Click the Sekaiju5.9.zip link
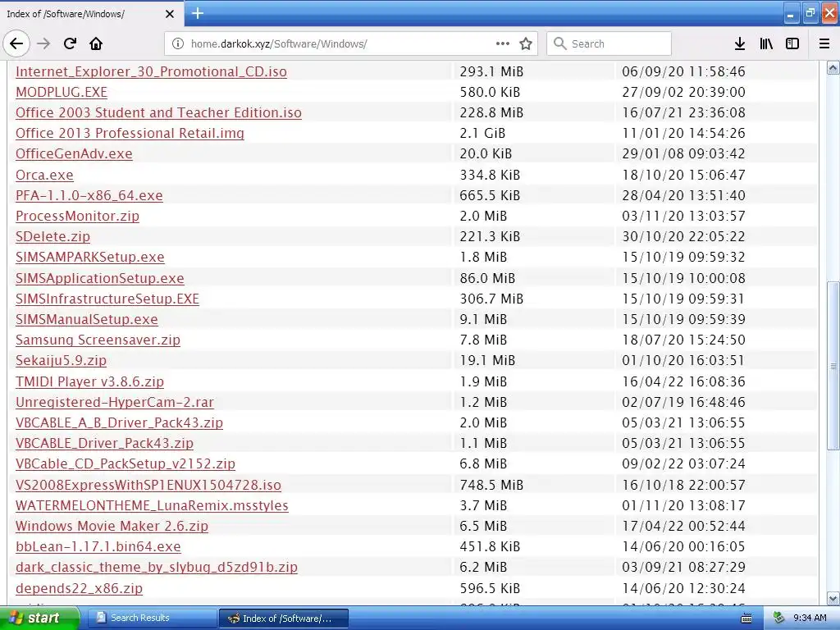The height and width of the screenshot is (630, 840). point(61,361)
